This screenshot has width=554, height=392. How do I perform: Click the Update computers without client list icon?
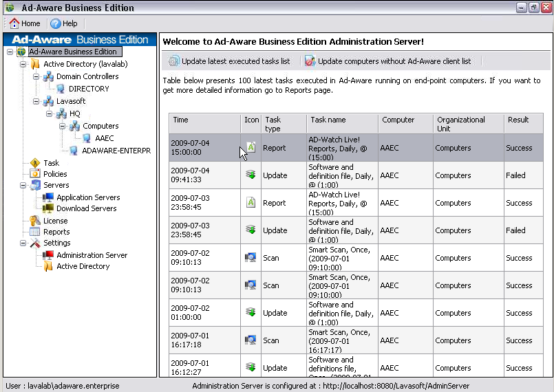[x=310, y=61]
